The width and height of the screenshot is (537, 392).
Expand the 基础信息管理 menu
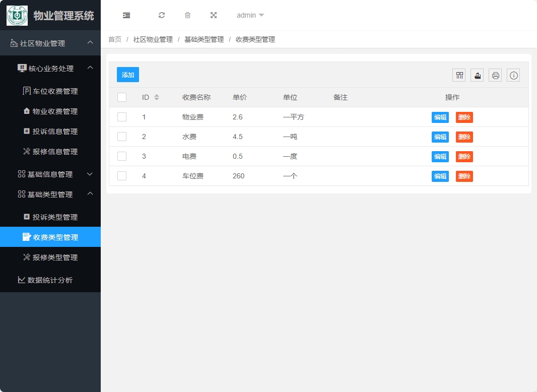[x=52, y=174]
